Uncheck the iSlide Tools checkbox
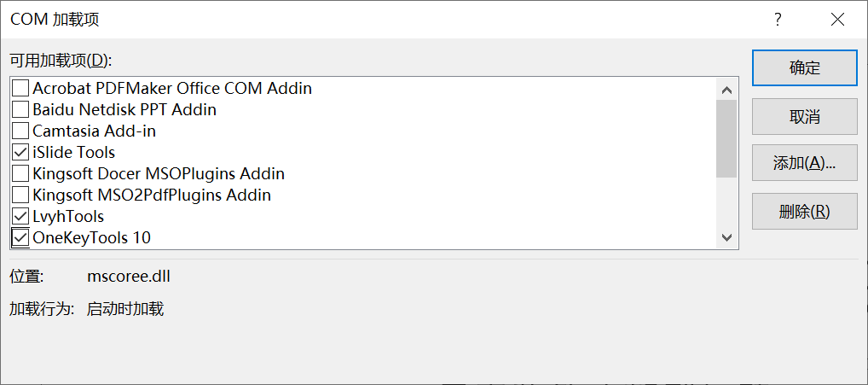 [x=20, y=152]
